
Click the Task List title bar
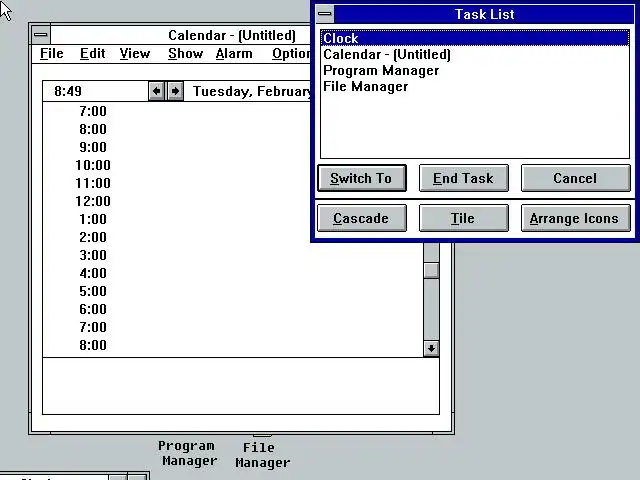[484, 14]
